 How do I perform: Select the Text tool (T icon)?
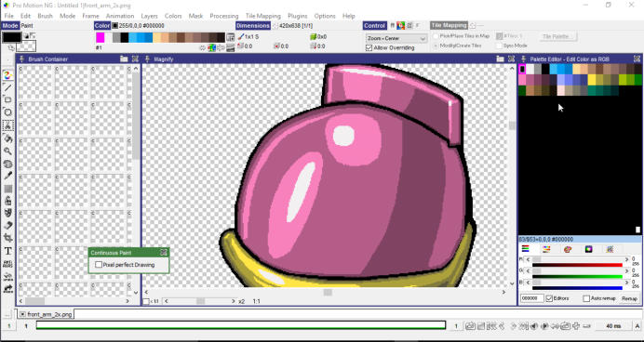pos(7,251)
